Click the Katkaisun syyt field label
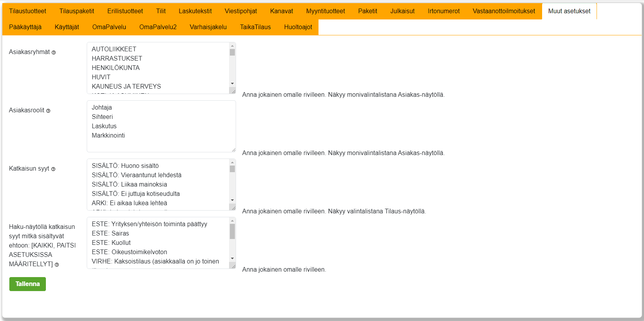The height and width of the screenshot is (321, 644). [x=29, y=169]
